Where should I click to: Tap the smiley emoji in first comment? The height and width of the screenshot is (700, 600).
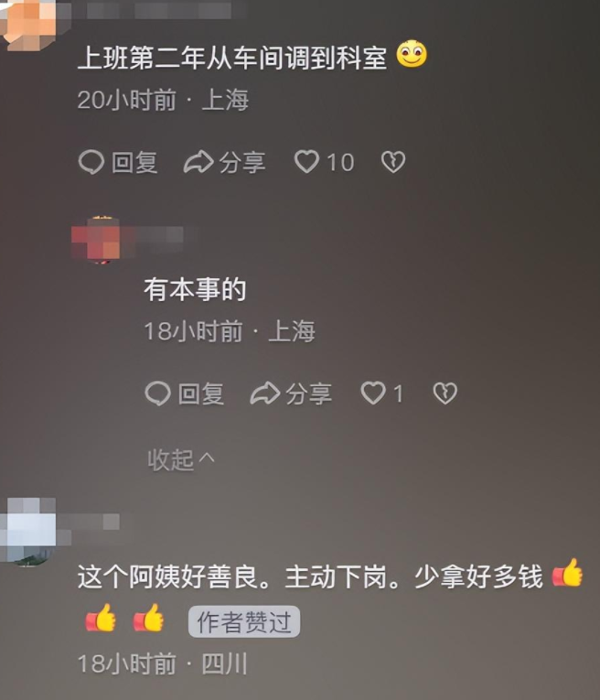pos(412,54)
